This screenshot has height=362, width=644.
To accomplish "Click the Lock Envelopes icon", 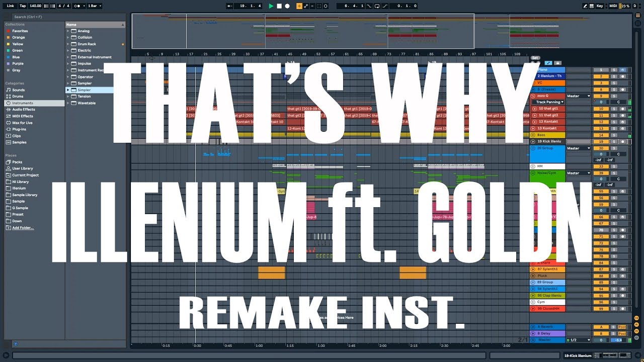I will [x=557, y=63].
